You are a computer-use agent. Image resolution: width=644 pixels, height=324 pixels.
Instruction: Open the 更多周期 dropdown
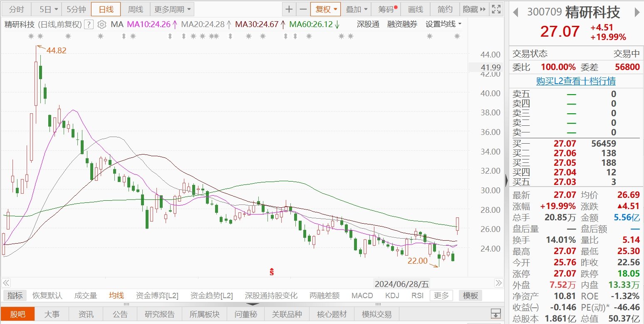(x=171, y=9)
